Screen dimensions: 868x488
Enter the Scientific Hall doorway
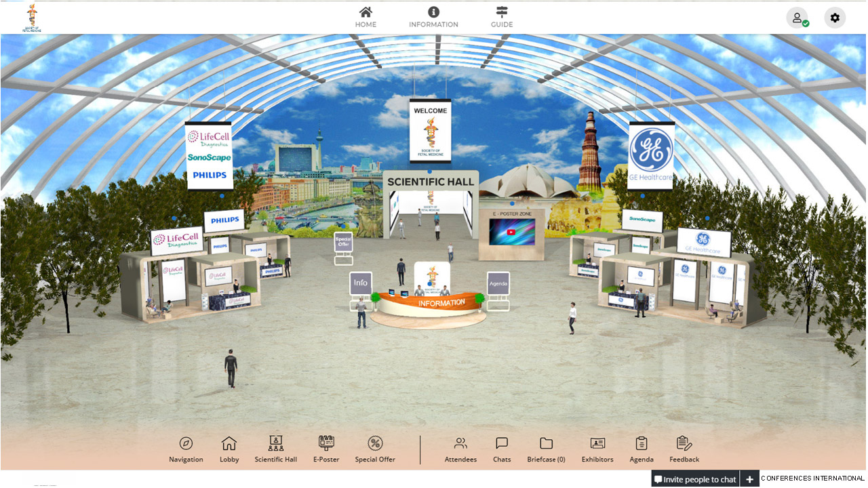(431, 213)
